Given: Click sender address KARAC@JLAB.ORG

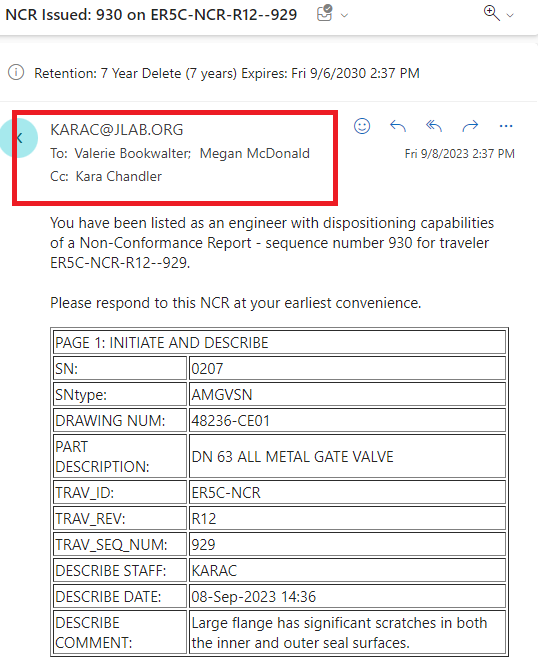Looking at the screenshot, I should point(117,129).
